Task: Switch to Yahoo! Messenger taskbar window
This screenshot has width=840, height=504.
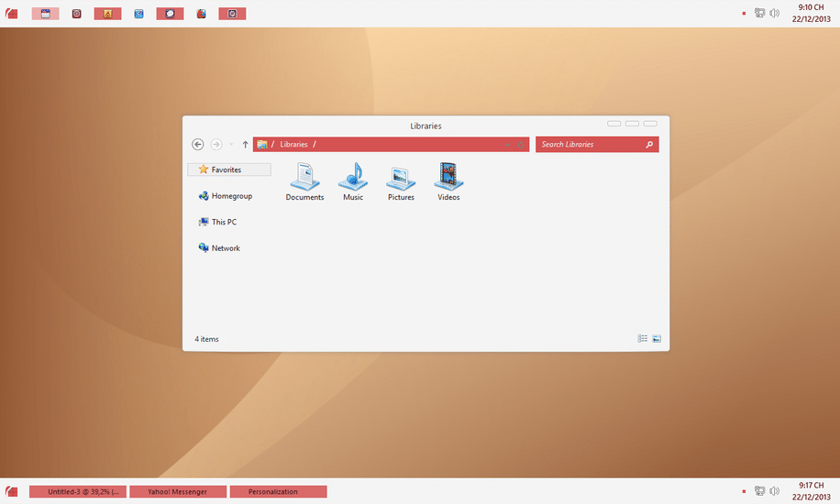Action: [x=177, y=492]
